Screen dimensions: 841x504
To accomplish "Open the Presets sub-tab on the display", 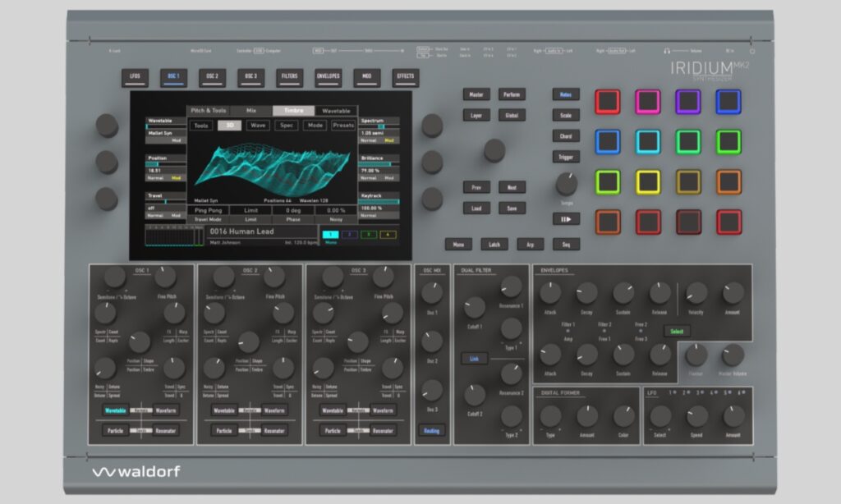I will click(343, 125).
